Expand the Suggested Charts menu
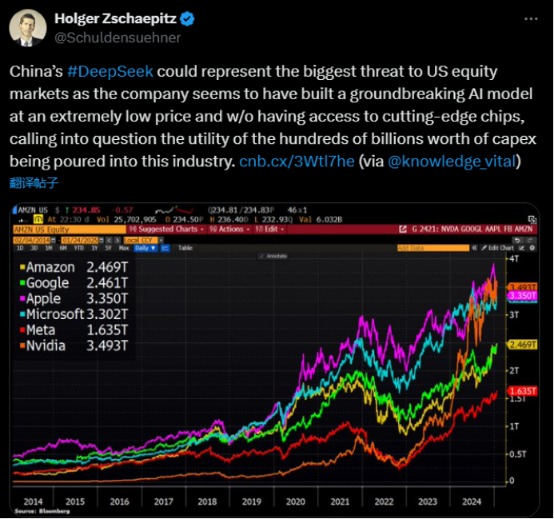 click(166, 229)
